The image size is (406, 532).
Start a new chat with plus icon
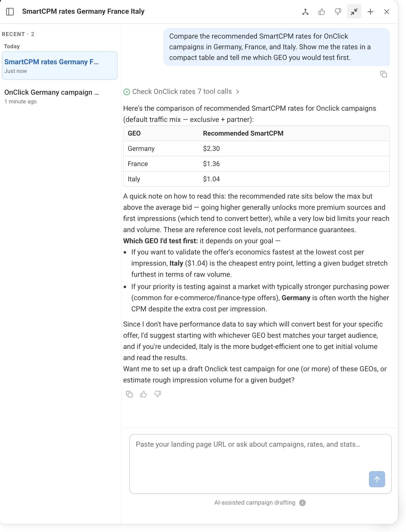[370, 12]
